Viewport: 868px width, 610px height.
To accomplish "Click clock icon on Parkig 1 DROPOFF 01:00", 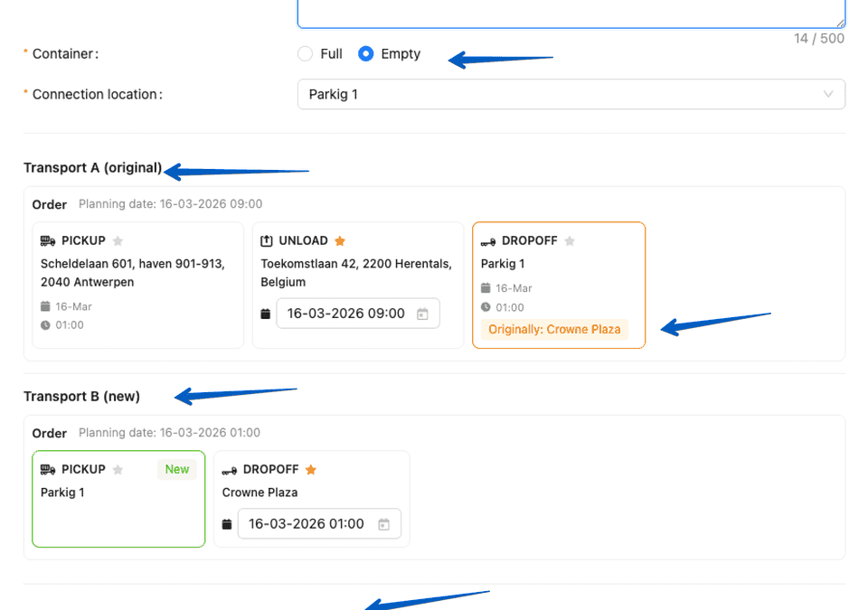I will pyautogui.click(x=486, y=306).
